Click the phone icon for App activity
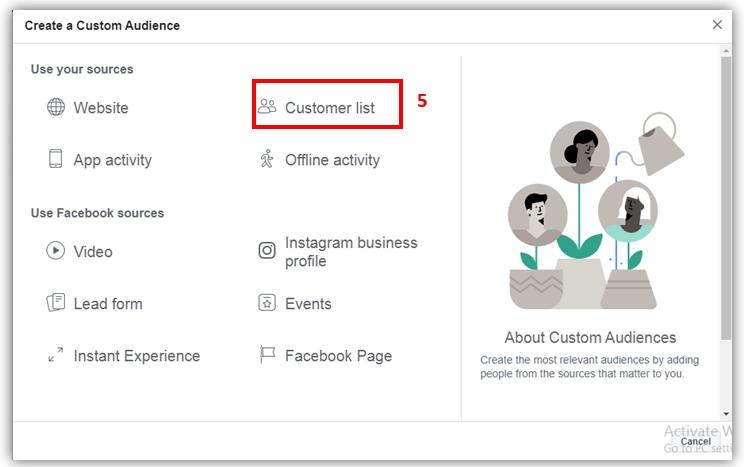 [56, 159]
